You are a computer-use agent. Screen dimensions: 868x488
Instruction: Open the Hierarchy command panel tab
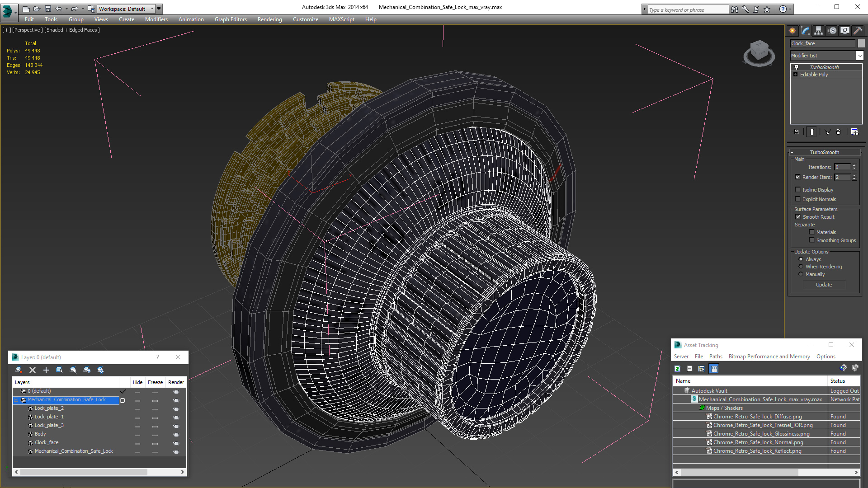point(818,31)
